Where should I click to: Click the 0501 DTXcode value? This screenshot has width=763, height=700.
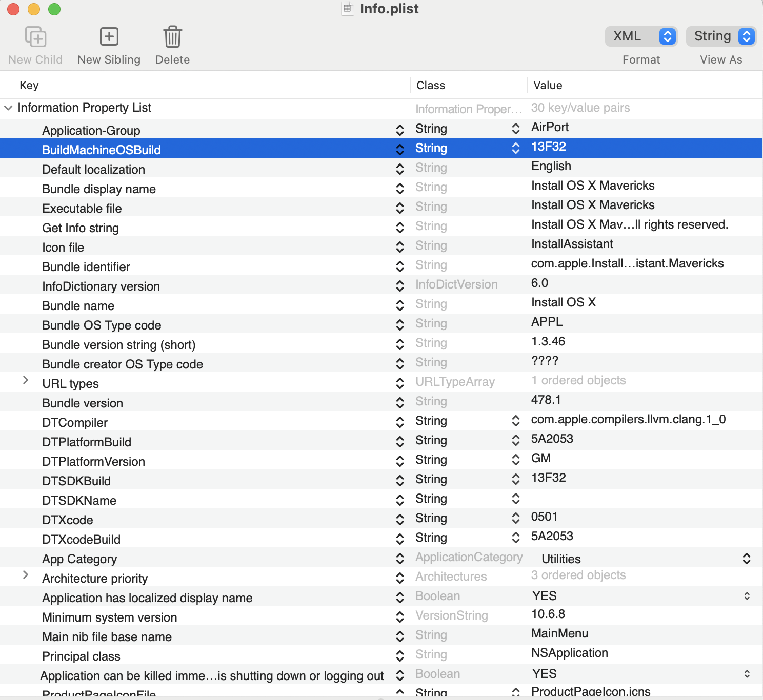[544, 517]
